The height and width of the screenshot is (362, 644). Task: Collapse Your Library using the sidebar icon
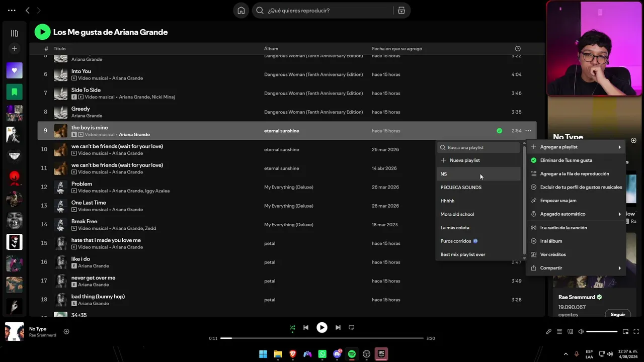pyautogui.click(x=14, y=33)
